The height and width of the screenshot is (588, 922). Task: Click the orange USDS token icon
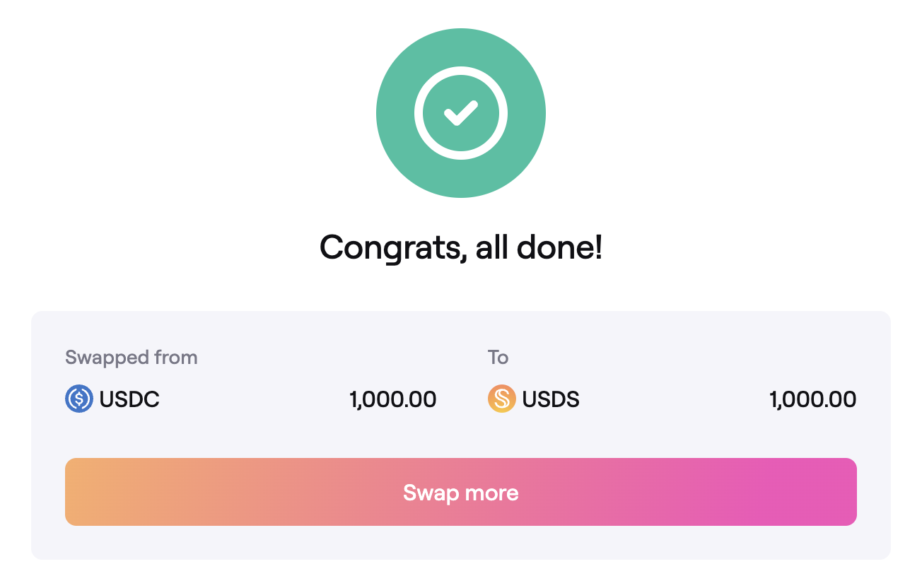(501, 399)
